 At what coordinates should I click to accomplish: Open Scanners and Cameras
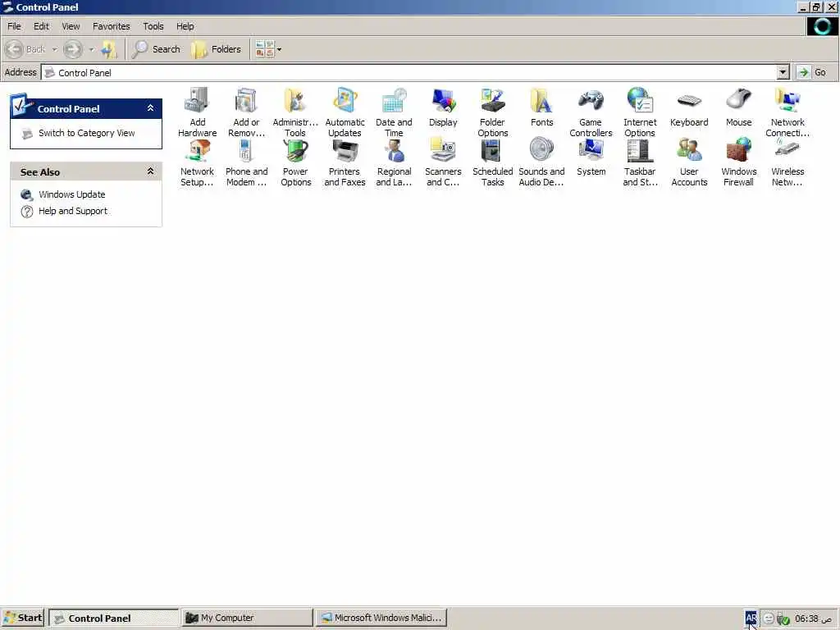[x=443, y=162]
